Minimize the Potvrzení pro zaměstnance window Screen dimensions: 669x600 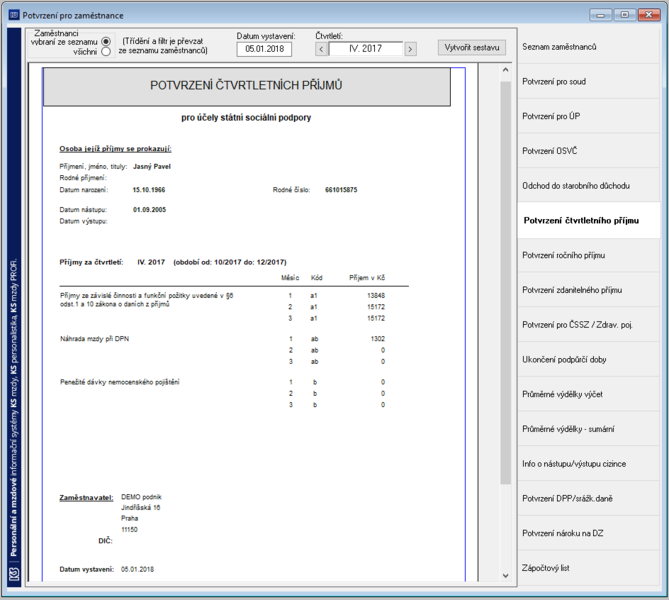(x=601, y=15)
